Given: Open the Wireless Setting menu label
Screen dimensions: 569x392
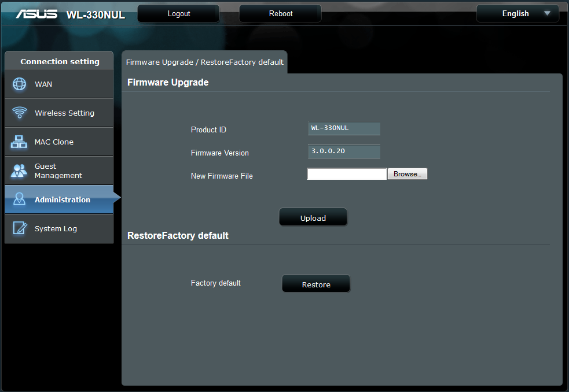Looking at the screenshot, I should [64, 113].
